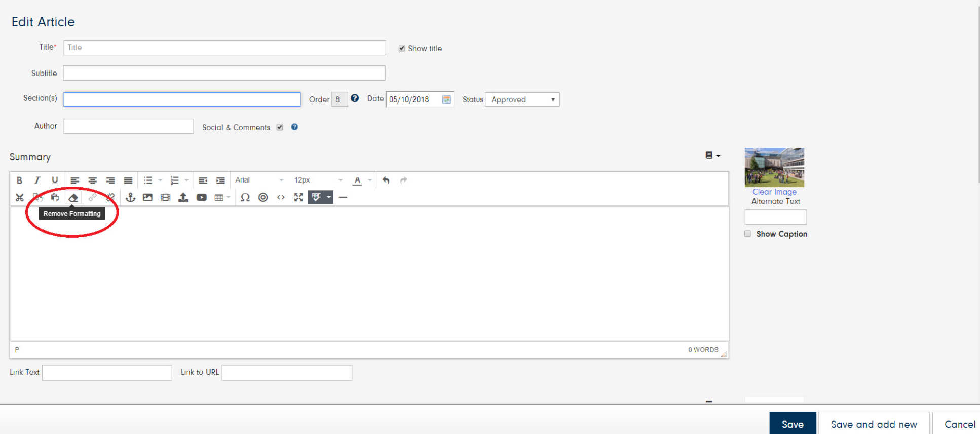
Task: Click the undo arrow in the toolbar
Action: pyautogui.click(x=386, y=180)
